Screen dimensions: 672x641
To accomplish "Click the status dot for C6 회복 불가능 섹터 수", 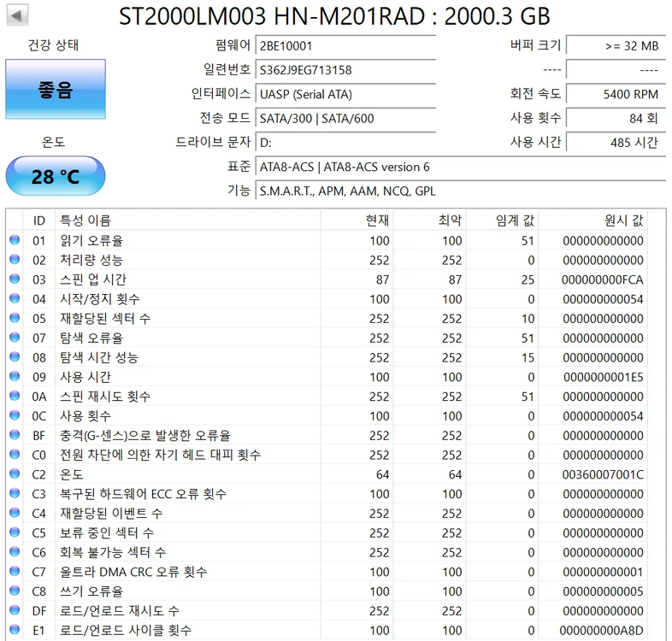I will [x=15, y=552].
